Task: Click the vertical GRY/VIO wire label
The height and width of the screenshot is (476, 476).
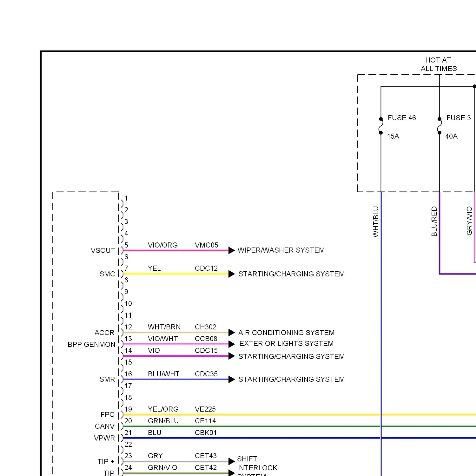Action: [469, 221]
